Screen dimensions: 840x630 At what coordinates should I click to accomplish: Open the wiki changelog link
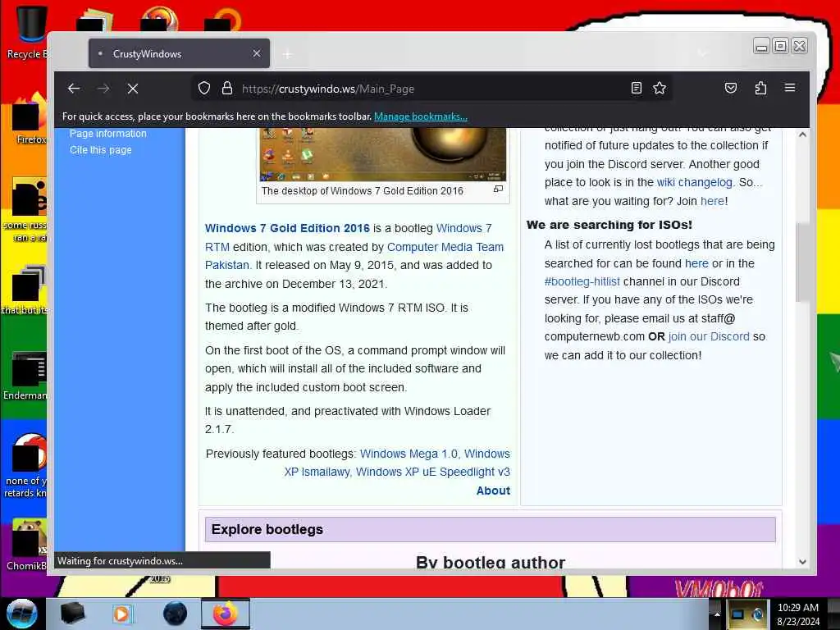[694, 182]
